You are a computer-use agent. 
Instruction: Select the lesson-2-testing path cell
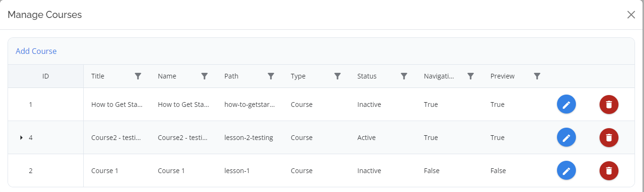(x=253, y=138)
